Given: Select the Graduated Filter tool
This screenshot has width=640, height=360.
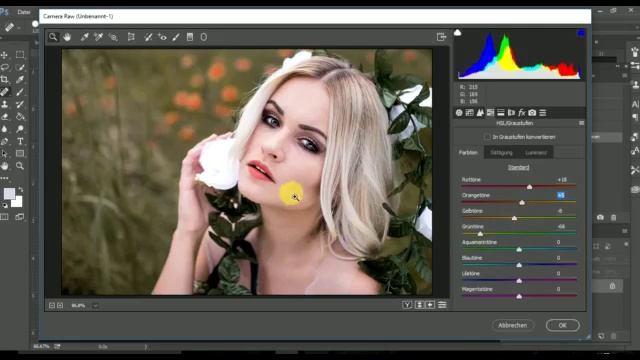Looking at the screenshot, I should [x=190, y=37].
